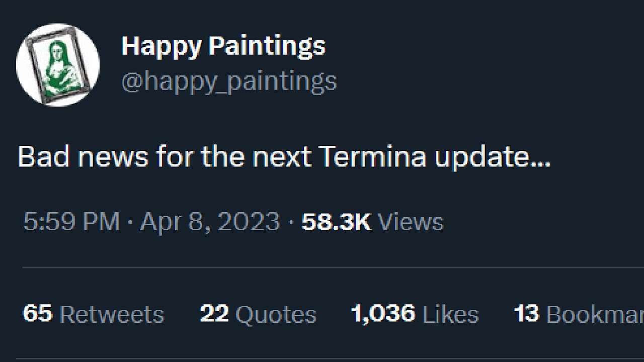The width and height of the screenshot is (644, 362).
Task: Click the 1,036 like count number
Action: 383,314
